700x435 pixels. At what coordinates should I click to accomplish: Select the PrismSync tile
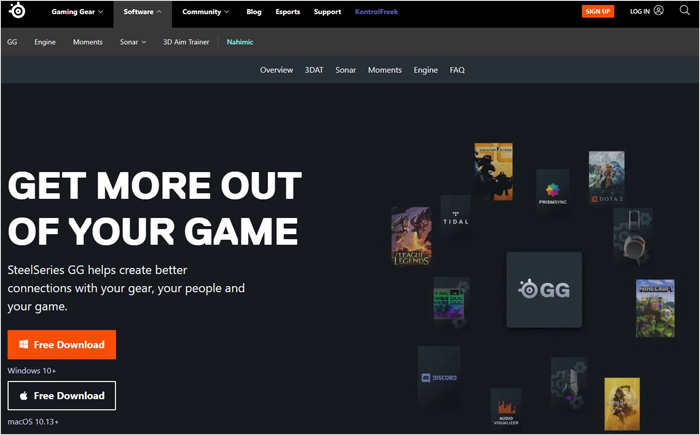(553, 191)
